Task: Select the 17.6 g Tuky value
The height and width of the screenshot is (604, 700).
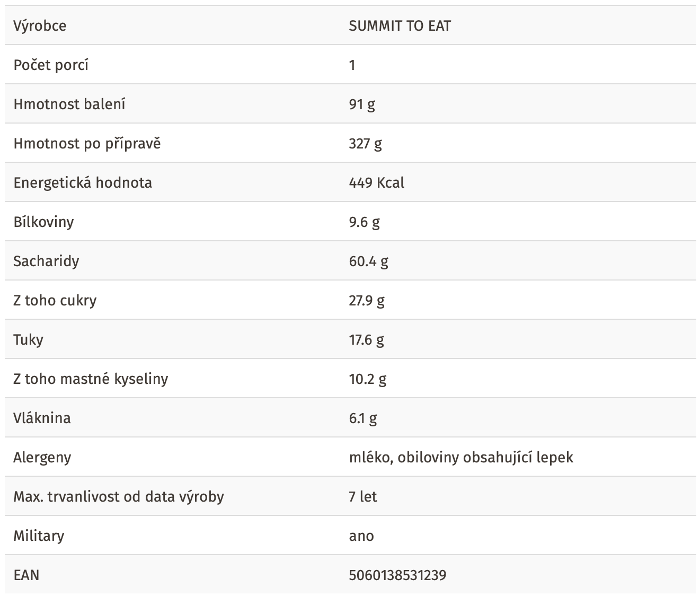Action: coord(366,339)
